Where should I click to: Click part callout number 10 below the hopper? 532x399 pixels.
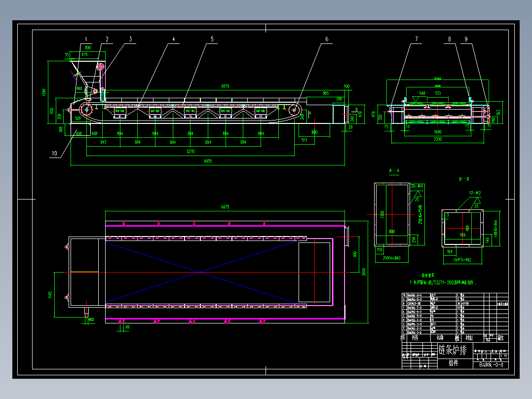pyautogui.click(x=54, y=154)
